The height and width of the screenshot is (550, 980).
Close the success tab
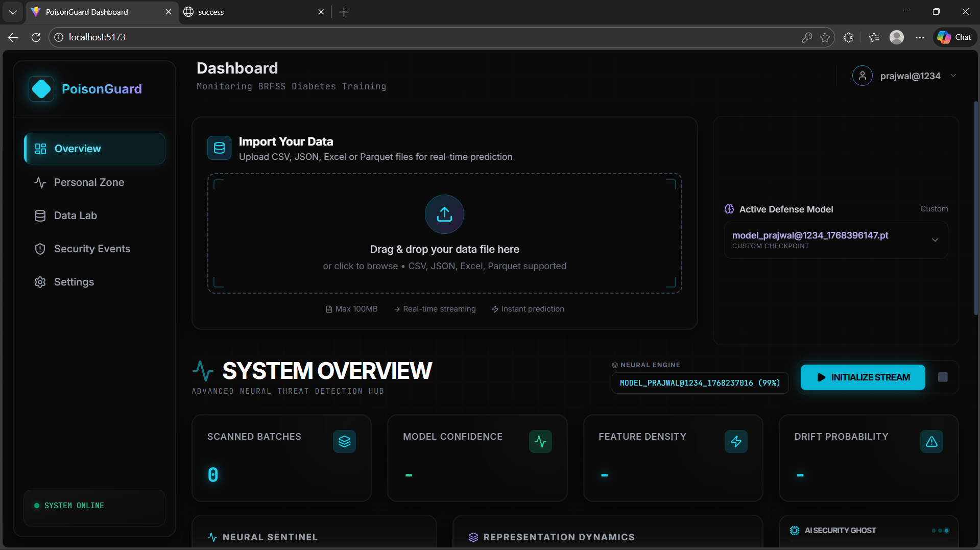coord(321,12)
